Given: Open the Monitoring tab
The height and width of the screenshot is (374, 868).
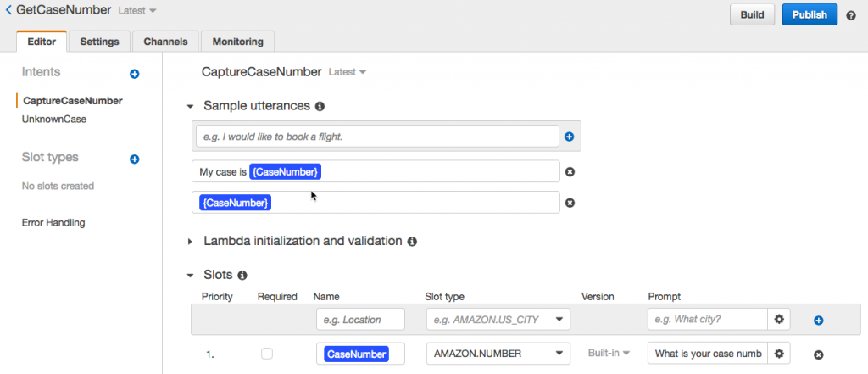Looking at the screenshot, I should coord(237,42).
